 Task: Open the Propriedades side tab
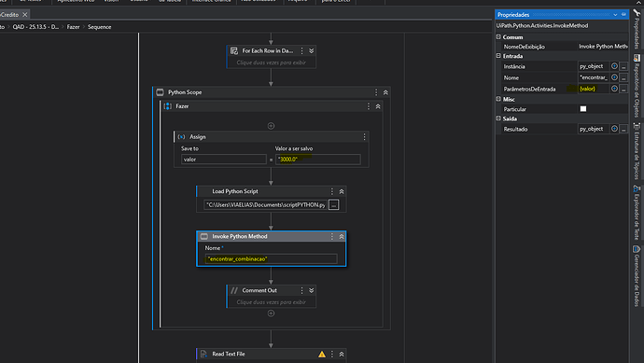(637, 29)
